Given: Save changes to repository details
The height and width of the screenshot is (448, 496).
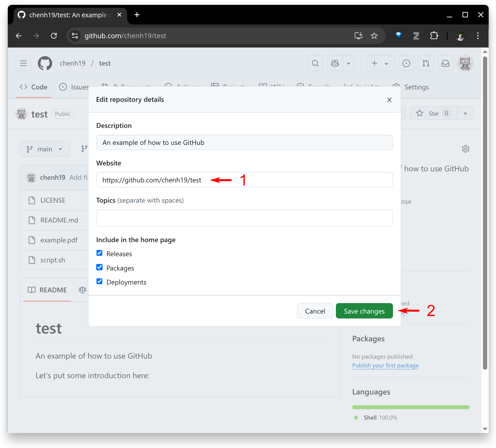Looking at the screenshot, I should 364,311.
